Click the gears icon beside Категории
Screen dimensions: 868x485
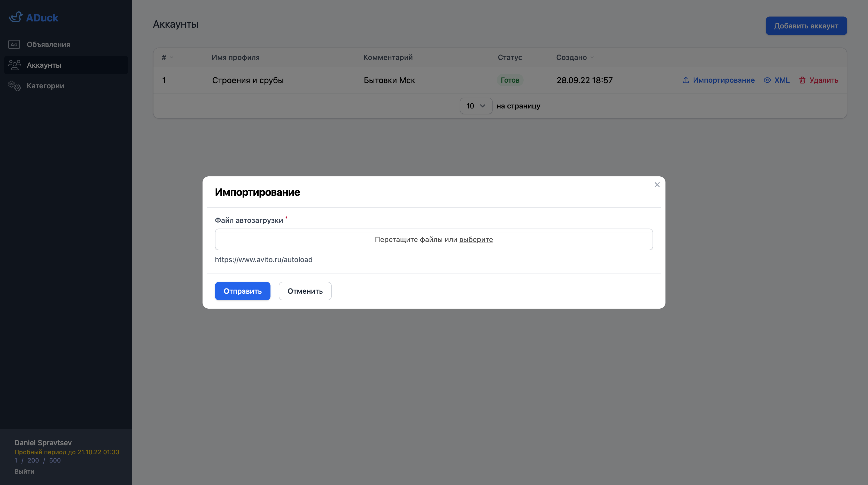14,86
